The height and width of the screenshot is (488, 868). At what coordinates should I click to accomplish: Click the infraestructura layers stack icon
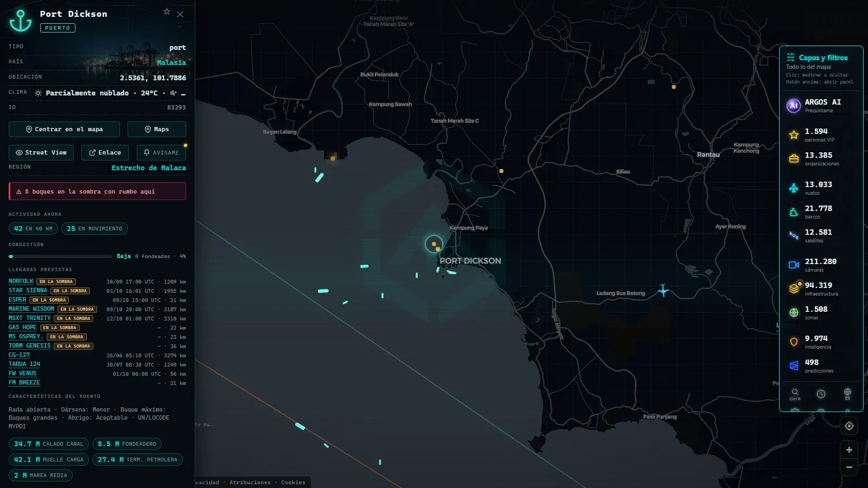coord(794,288)
